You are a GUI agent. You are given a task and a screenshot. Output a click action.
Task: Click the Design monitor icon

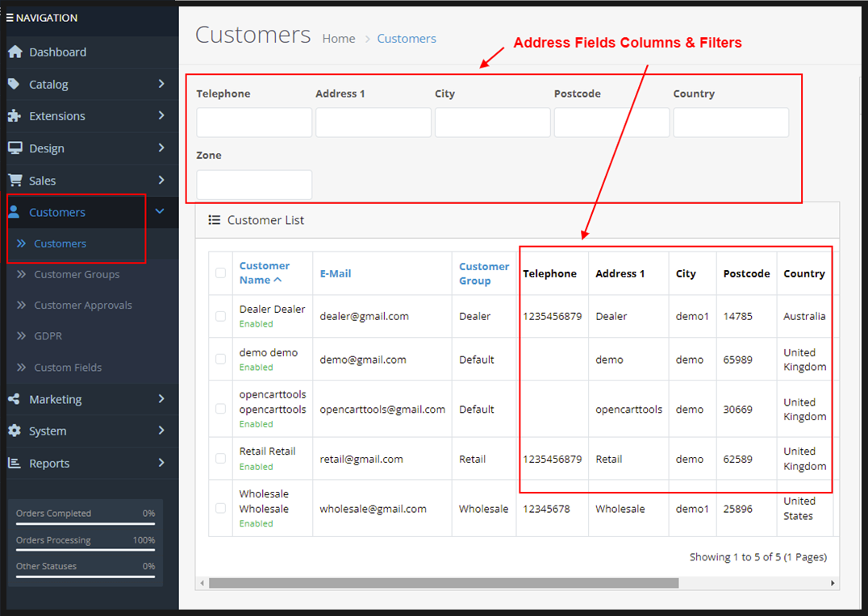[x=15, y=148]
